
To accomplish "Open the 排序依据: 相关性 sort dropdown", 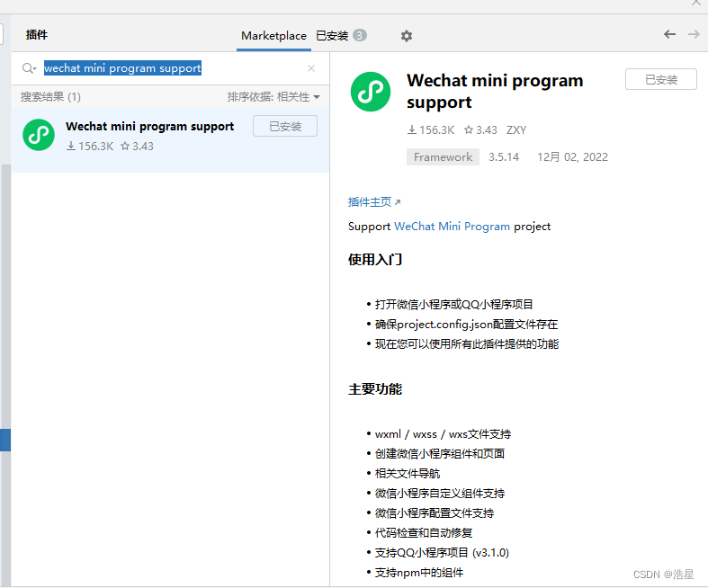I will tap(273, 96).
